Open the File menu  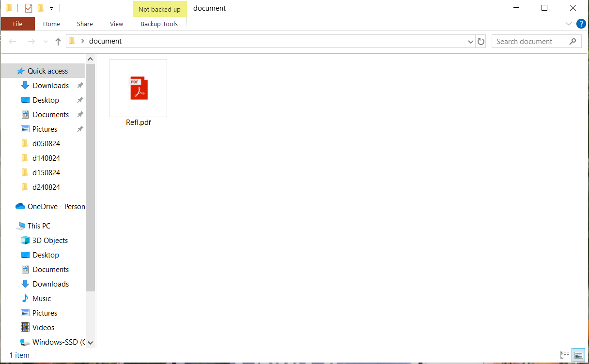(18, 24)
